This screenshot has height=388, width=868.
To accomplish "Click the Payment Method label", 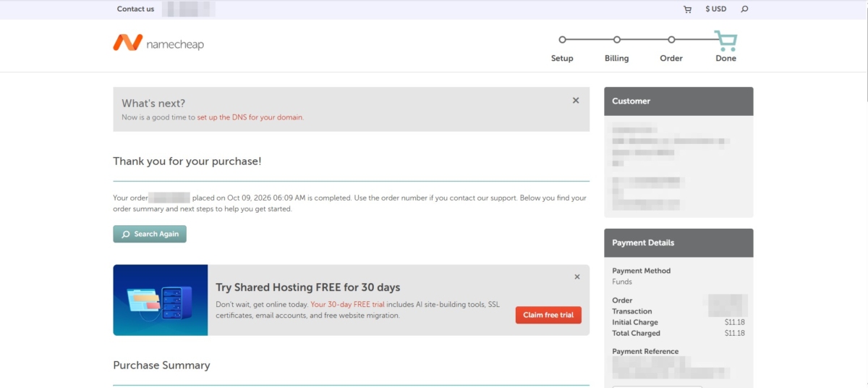I will [642, 271].
